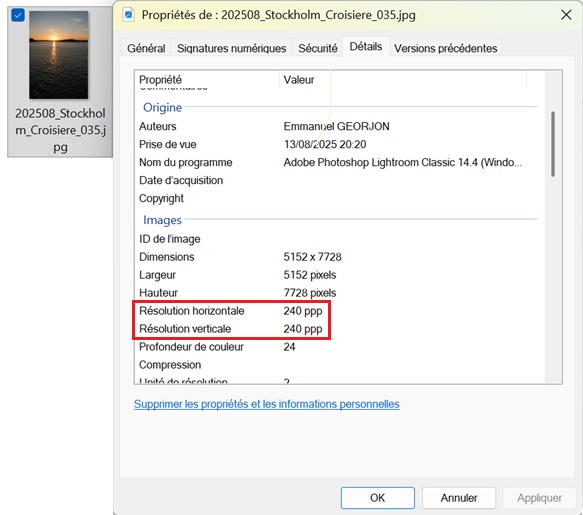Select the Hauteur row
Image resolution: width=583 pixels, height=515 pixels.
point(336,293)
